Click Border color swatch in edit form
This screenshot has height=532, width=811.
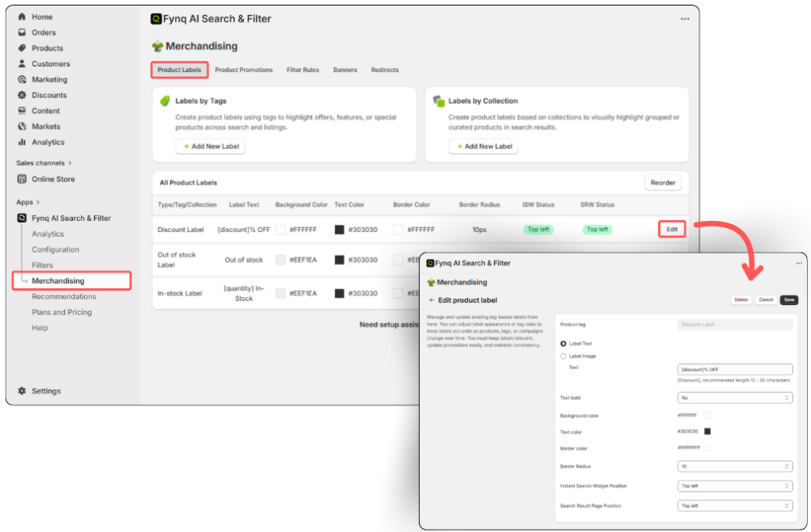point(707,448)
